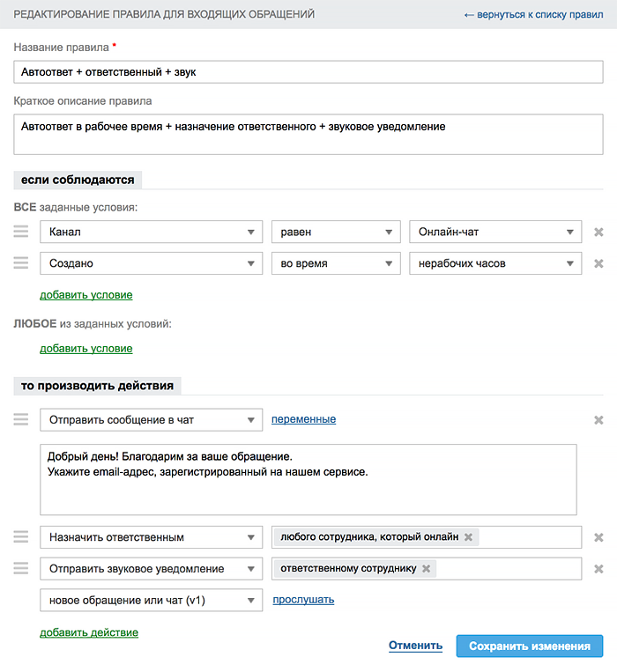The image size is (617, 672).
Task: Expand the 'равен' operator dropdown
Action: 336,232
